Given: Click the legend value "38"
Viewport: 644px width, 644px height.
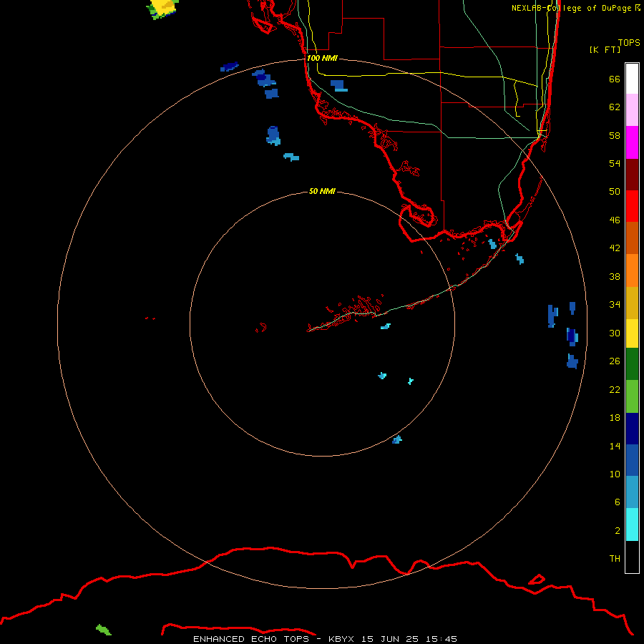Looking at the screenshot, I should click(x=615, y=276).
